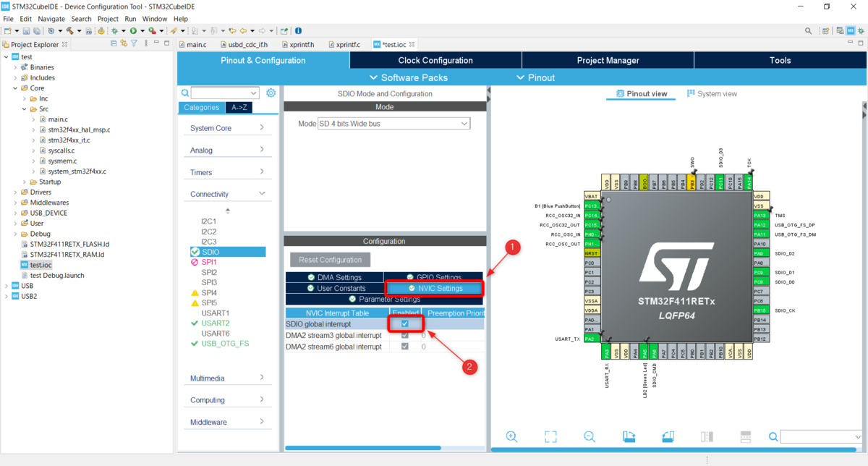The image size is (868, 466).
Task: Expand Middleware category
Action: click(228, 422)
